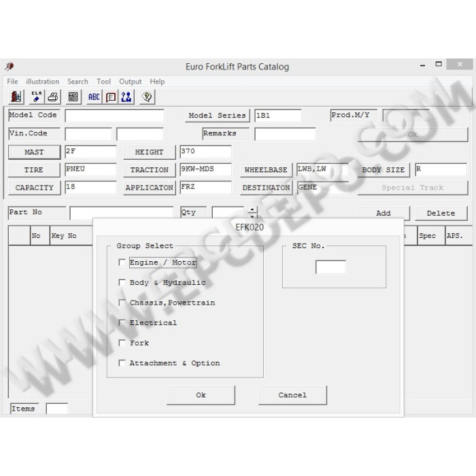Viewport: 476px width, 476px height.
Task: Open the Output menu
Action: point(131,82)
